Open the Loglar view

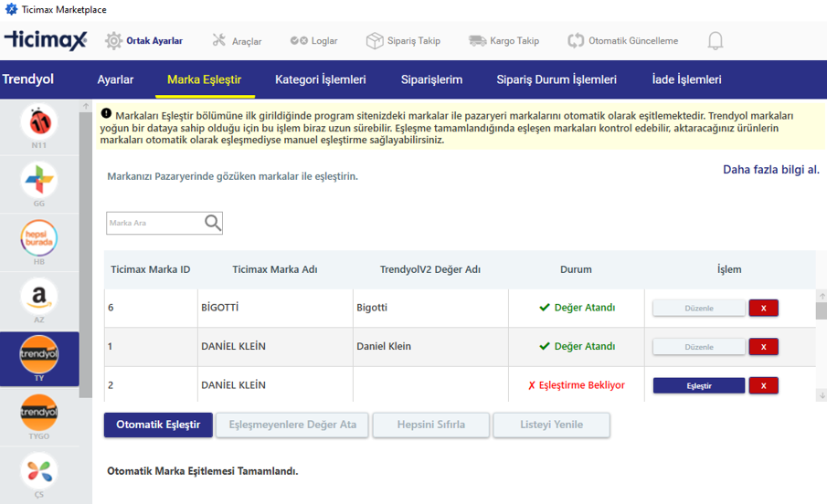313,40
